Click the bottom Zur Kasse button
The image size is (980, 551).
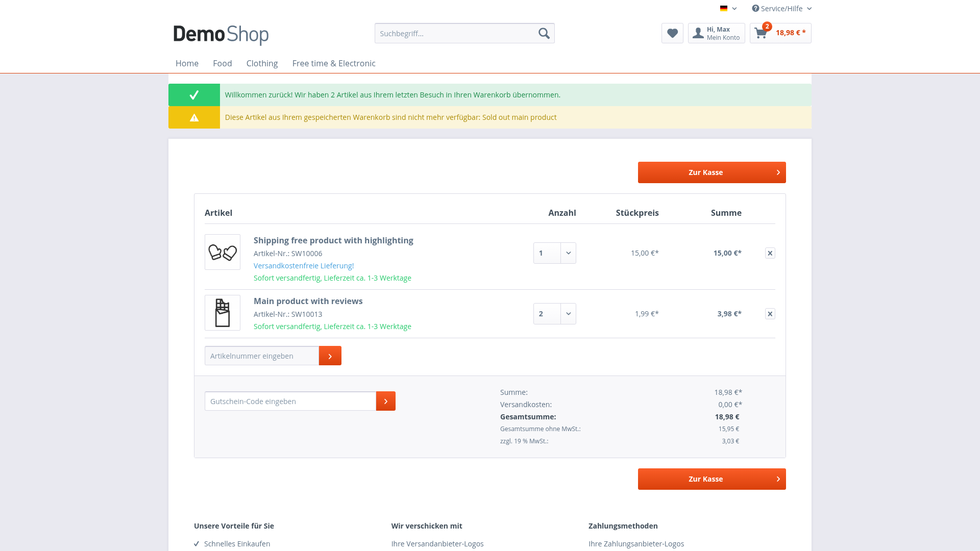tap(712, 479)
